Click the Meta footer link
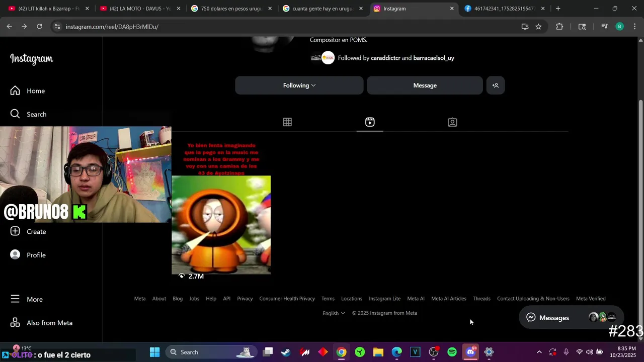This screenshot has width=644, height=362. tap(140, 299)
